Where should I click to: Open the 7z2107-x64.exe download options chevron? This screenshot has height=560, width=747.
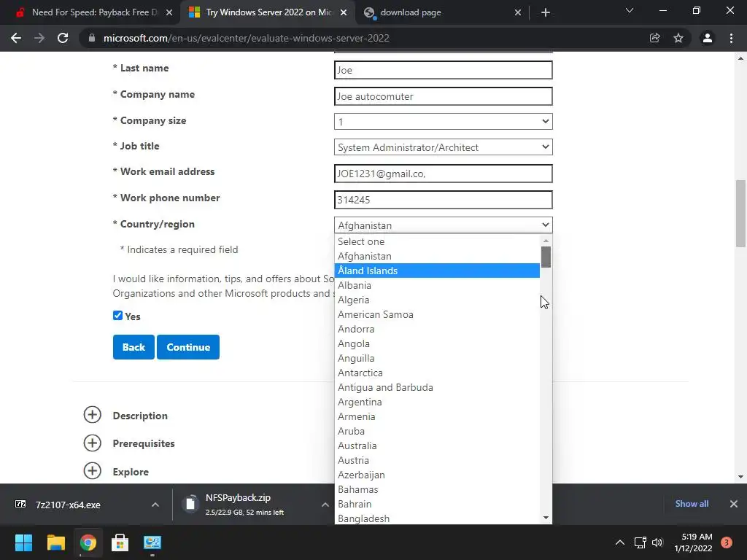click(155, 505)
